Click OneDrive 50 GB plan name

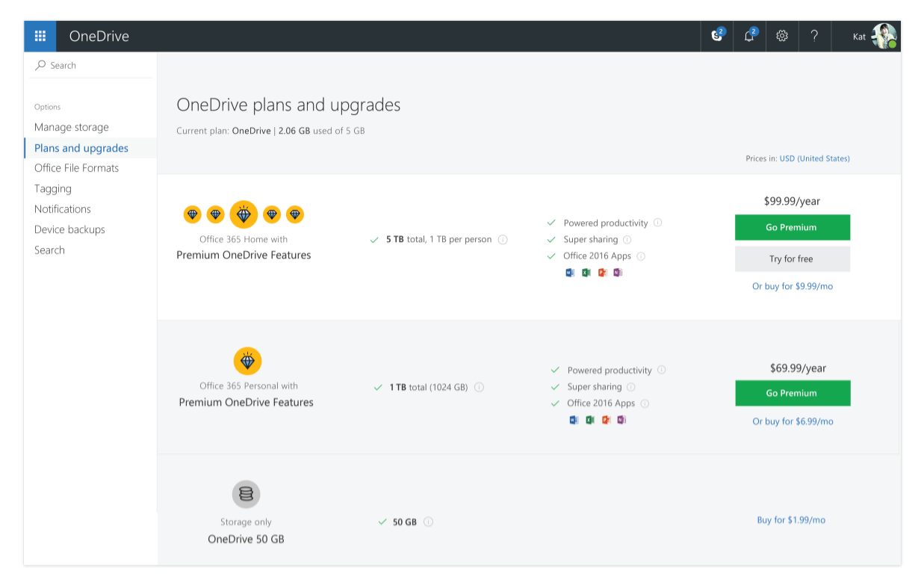246,539
